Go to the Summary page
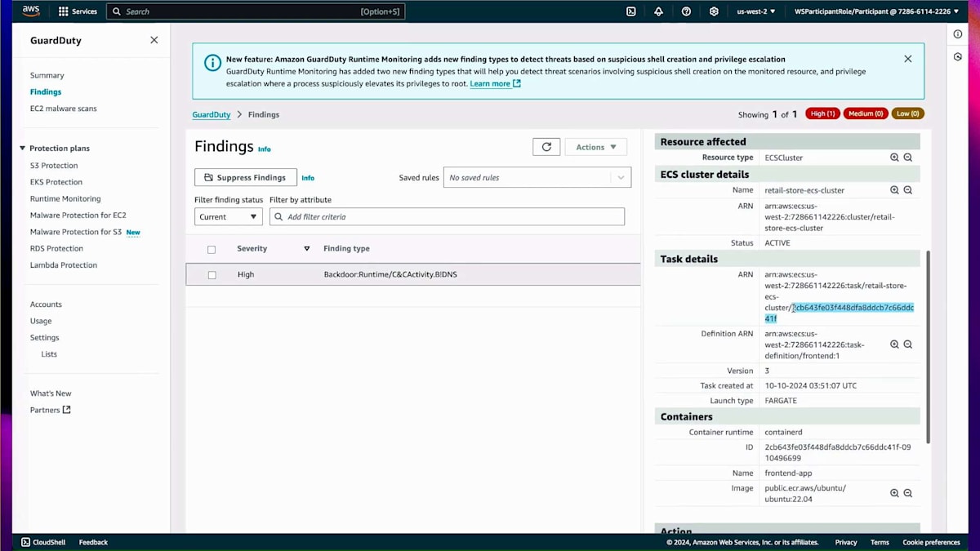 (47, 75)
